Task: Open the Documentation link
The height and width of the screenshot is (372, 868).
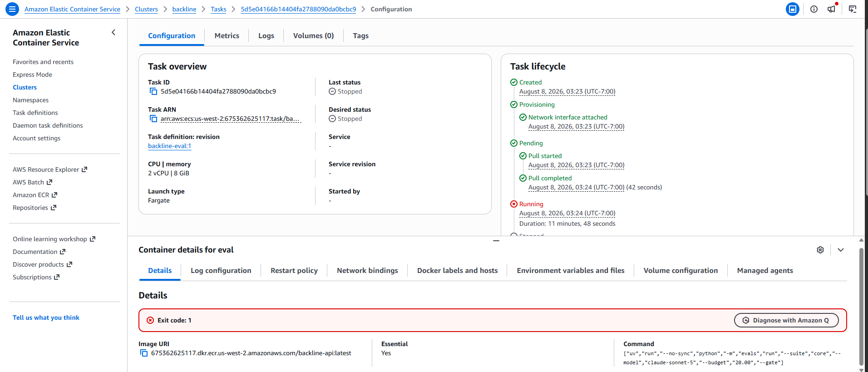Action: (x=39, y=252)
